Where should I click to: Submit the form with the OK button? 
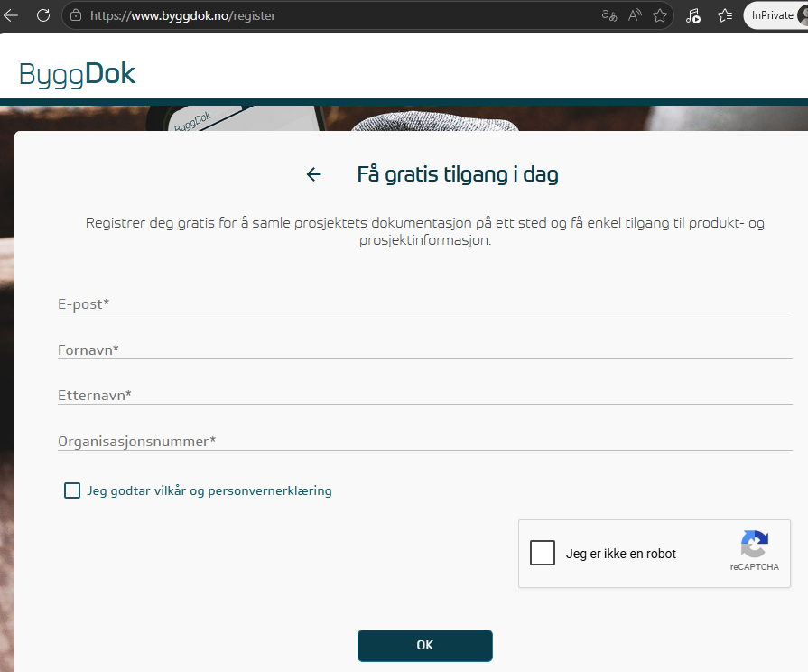click(x=425, y=645)
